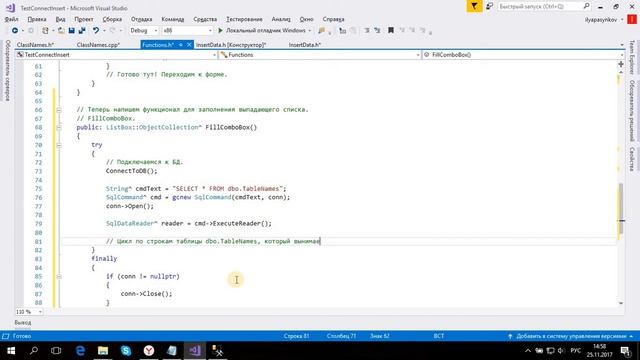Click the send feedback icon

tap(489, 6)
